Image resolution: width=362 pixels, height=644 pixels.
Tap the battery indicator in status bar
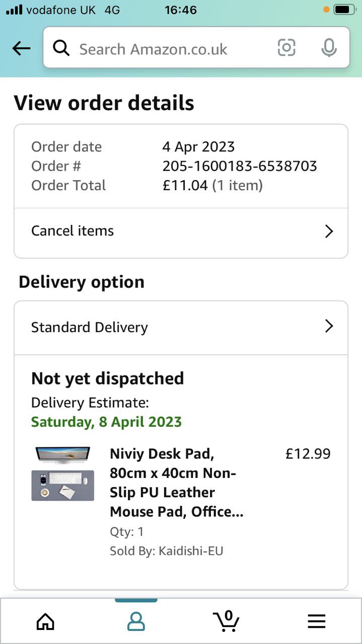click(344, 10)
